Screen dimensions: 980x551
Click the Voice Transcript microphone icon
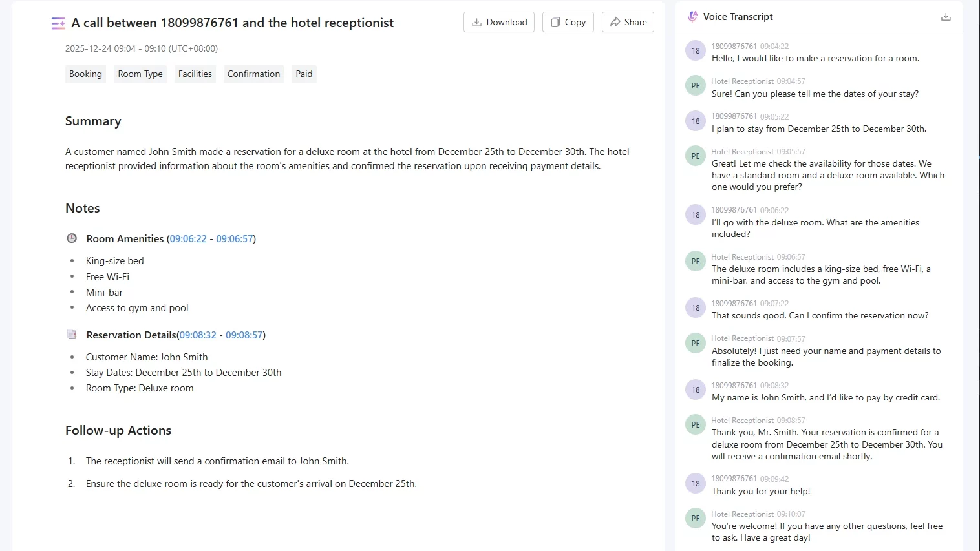[692, 17]
